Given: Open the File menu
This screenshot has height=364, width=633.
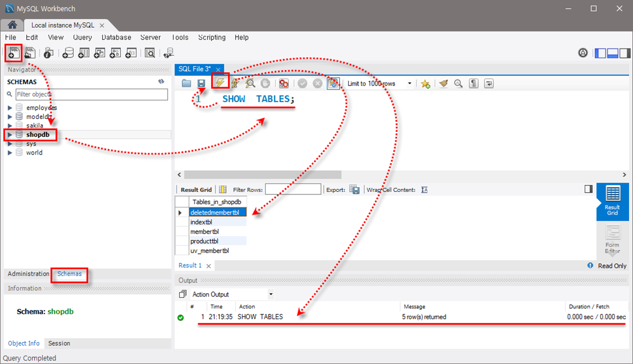Looking at the screenshot, I should pos(10,37).
